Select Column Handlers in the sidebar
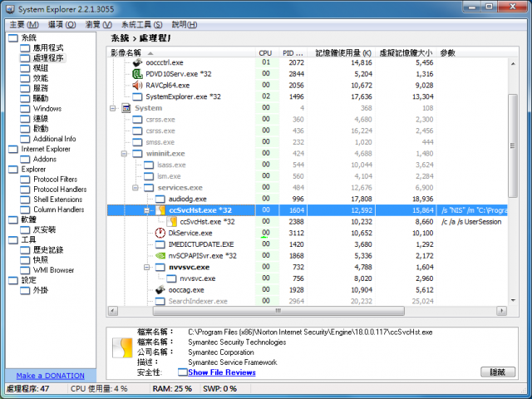The height and width of the screenshot is (399, 532). coord(59,209)
